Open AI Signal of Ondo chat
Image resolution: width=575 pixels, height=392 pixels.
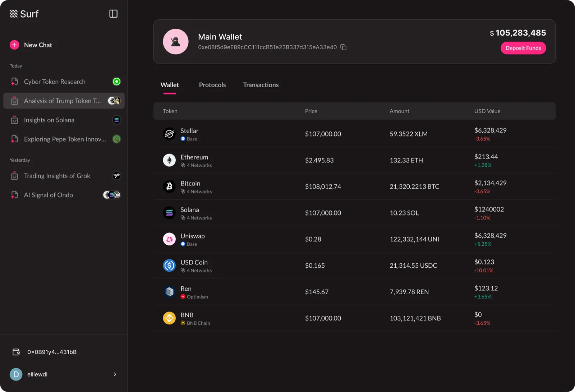tap(64, 195)
